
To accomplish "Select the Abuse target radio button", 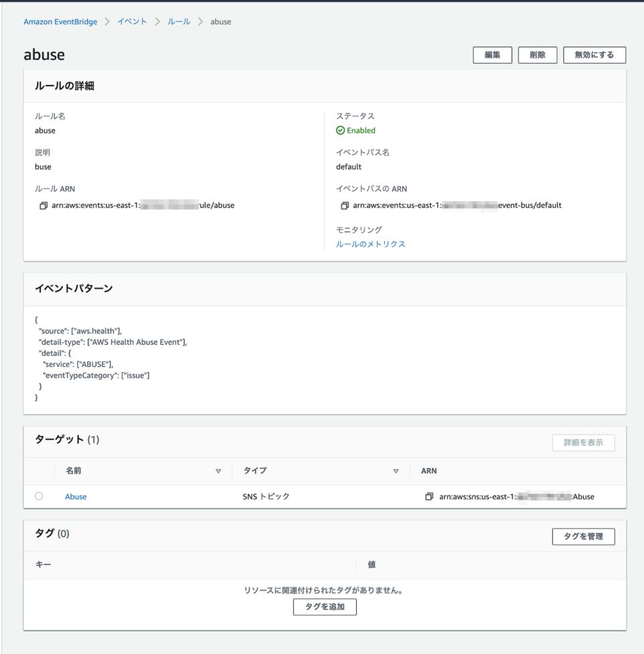I will point(38,496).
